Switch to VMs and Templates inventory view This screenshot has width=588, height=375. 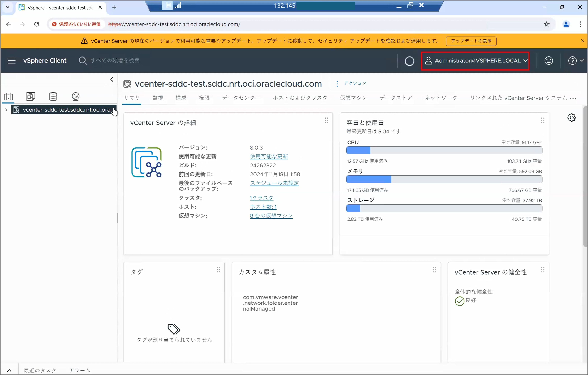(x=31, y=97)
